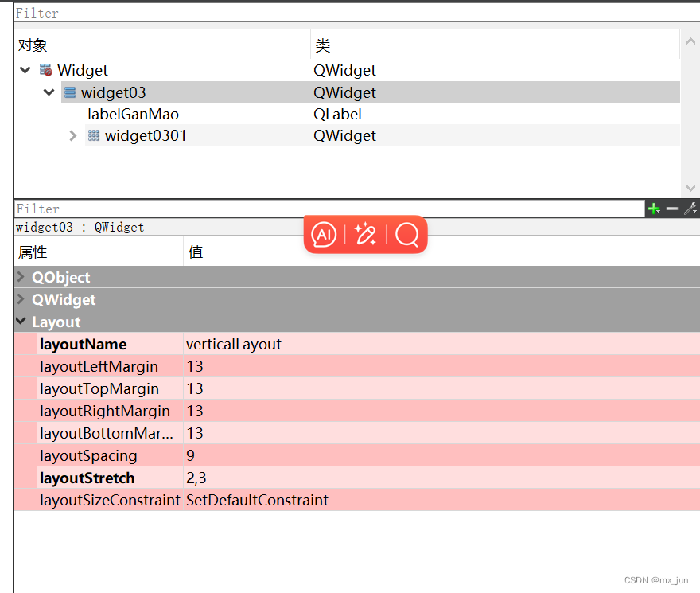Click the property editor Filter field
Image resolution: width=700 pixels, height=593 pixels.
click(x=329, y=209)
